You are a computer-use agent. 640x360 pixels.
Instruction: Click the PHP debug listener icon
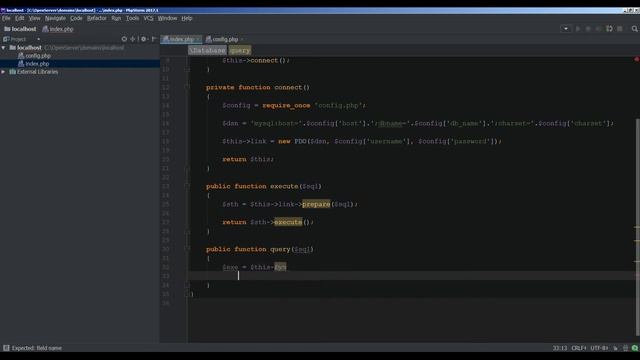609,29
